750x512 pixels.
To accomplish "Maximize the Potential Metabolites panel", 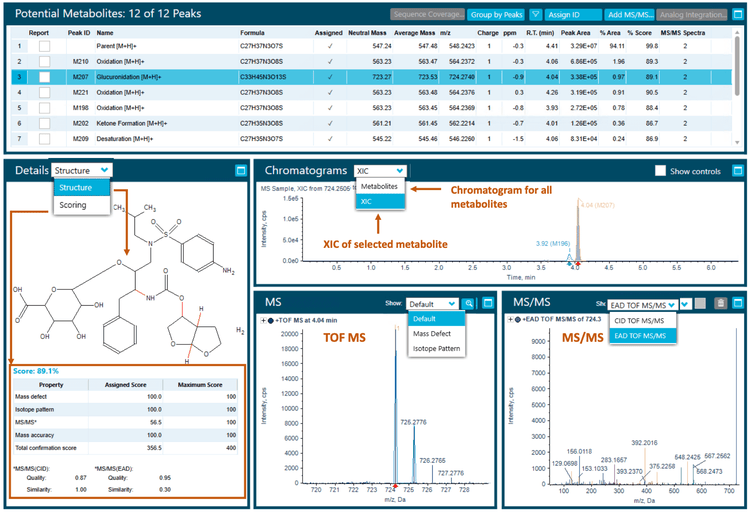I will [x=737, y=15].
